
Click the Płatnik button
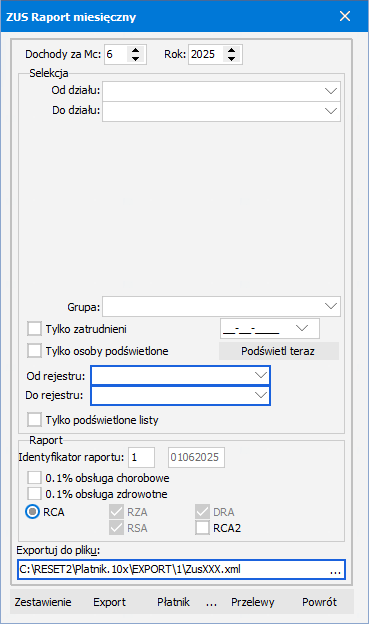click(x=173, y=602)
